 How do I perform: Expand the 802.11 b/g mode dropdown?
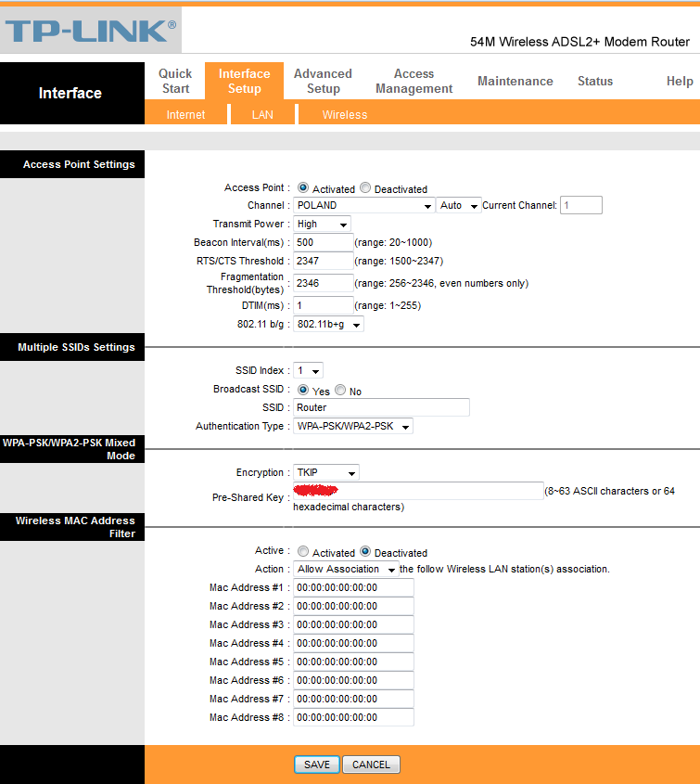(x=328, y=324)
